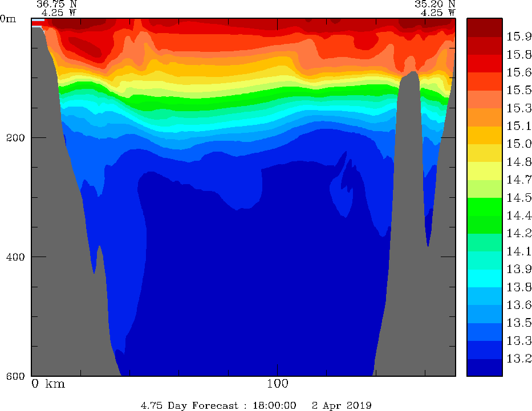Click the 13.2 color bar value

[x=519, y=359]
